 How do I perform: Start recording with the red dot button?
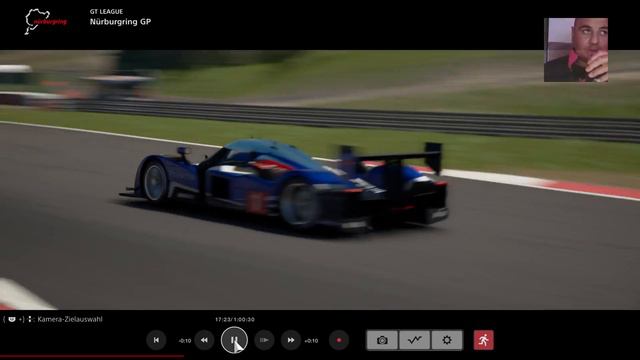[339, 340]
